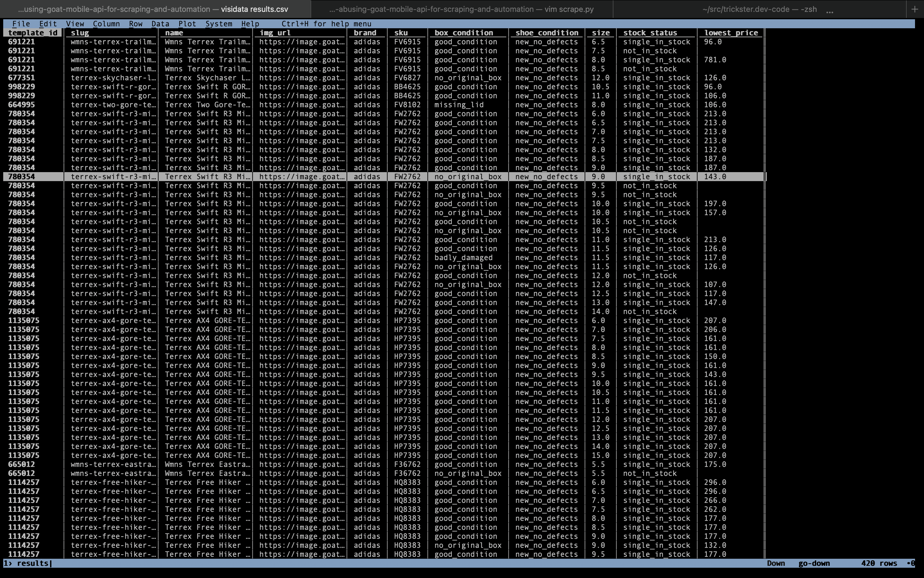Select the box_condition column header

click(x=464, y=33)
